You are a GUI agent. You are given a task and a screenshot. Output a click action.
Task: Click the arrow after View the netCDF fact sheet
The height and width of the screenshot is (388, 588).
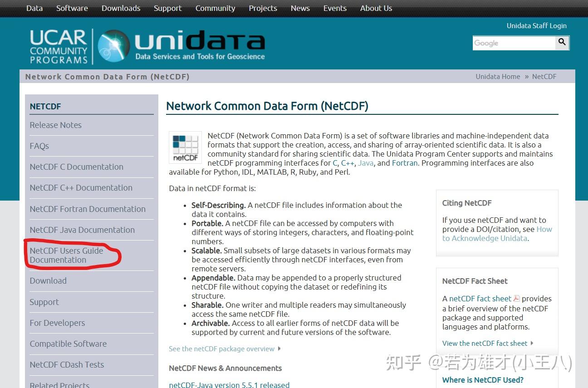(x=532, y=344)
